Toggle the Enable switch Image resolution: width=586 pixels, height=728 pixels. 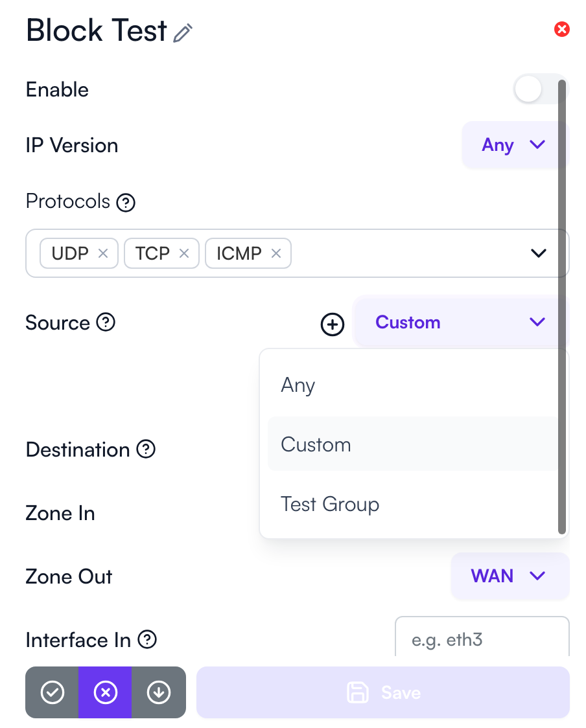click(538, 89)
